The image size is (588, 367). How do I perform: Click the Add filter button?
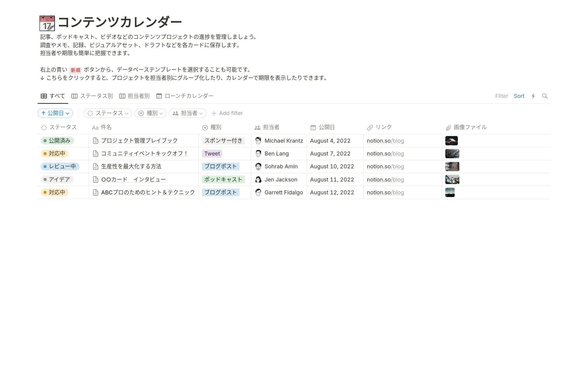pos(227,113)
